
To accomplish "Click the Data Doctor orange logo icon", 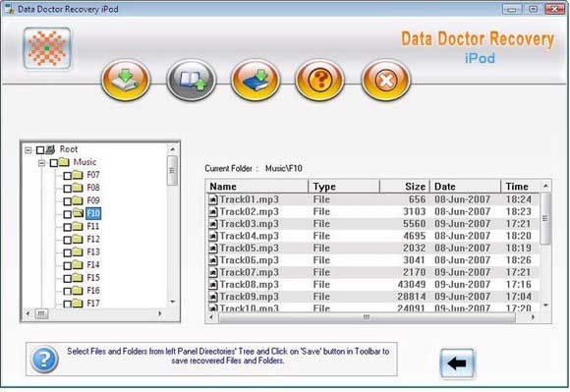I will 47,48.
